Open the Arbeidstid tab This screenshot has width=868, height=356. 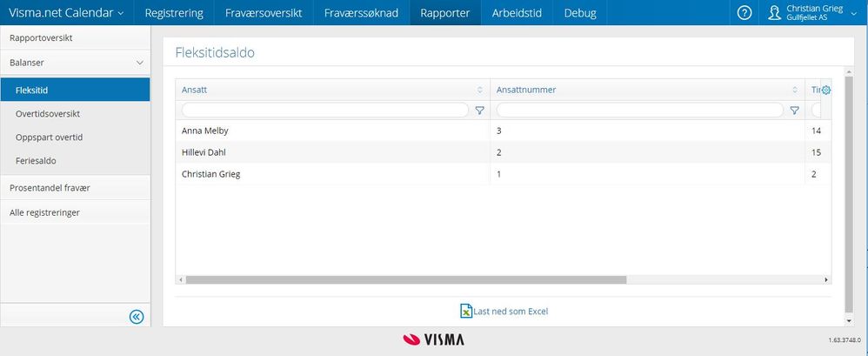click(x=517, y=13)
